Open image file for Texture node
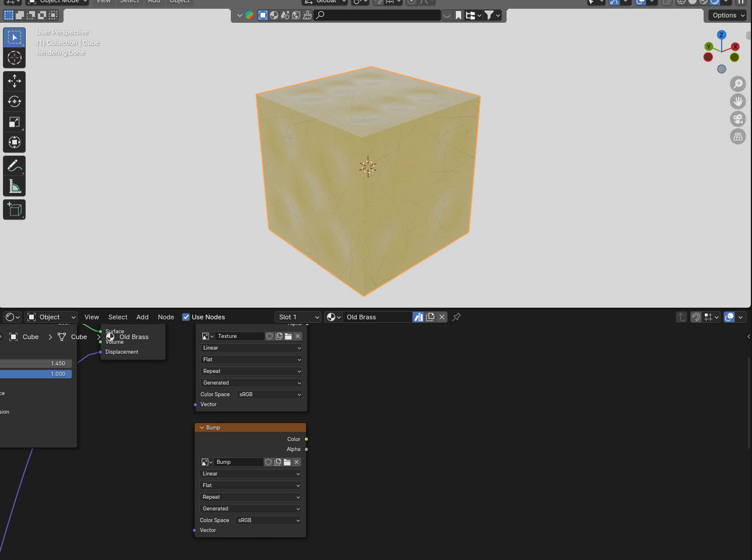Viewport: 752px width, 560px height. coord(288,336)
